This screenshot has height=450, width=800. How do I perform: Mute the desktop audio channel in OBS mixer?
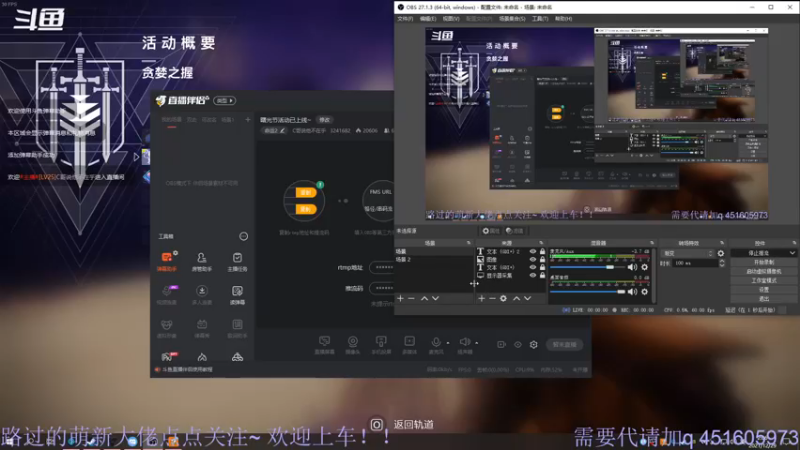point(633,291)
